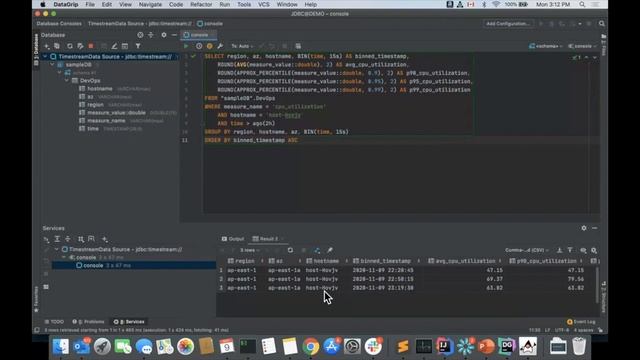Open schema selector dropdown at editor top right
Image resolution: width=640 pixels, height=360 pixels.
[x=546, y=46]
